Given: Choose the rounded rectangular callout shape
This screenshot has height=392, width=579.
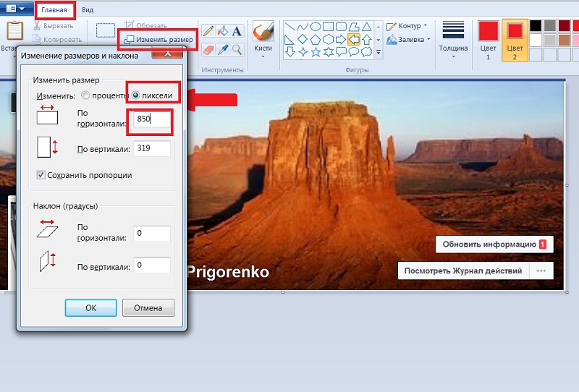Looking at the screenshot, I should [341, 51].
